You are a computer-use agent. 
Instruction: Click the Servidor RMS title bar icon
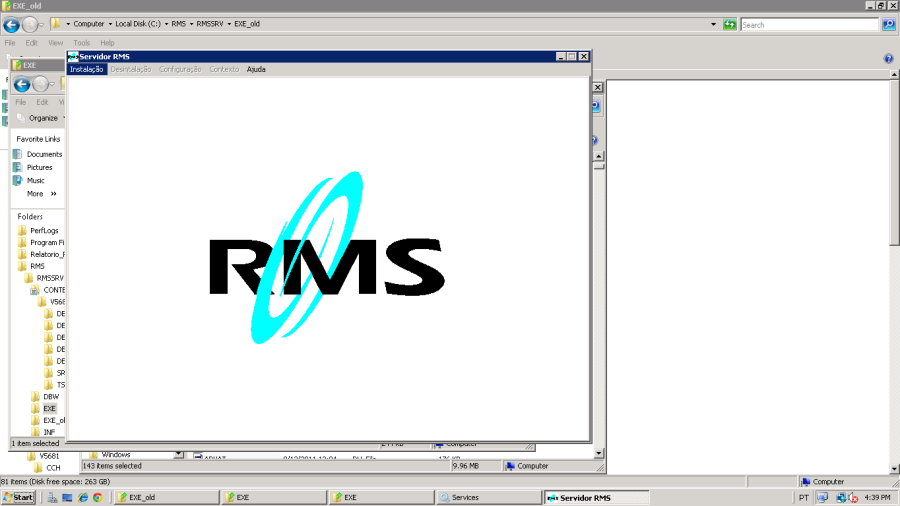(x=73, y=56)
